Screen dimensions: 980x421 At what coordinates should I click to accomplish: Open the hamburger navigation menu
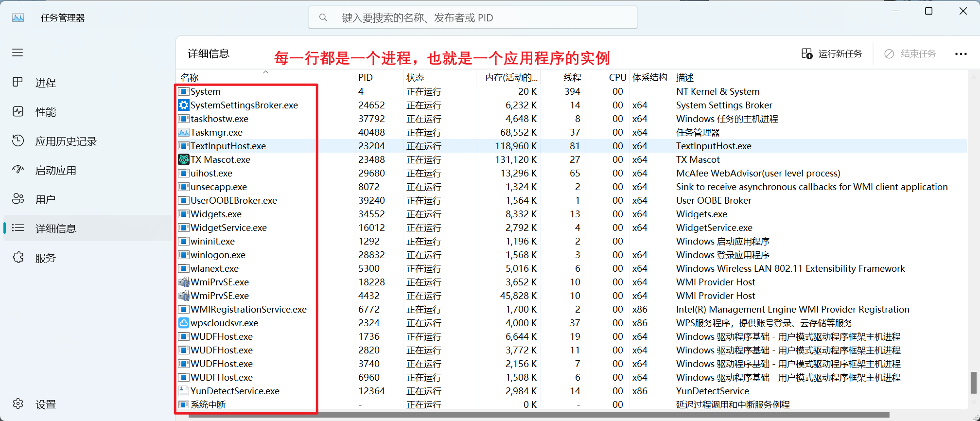click(x=17, y=53)
